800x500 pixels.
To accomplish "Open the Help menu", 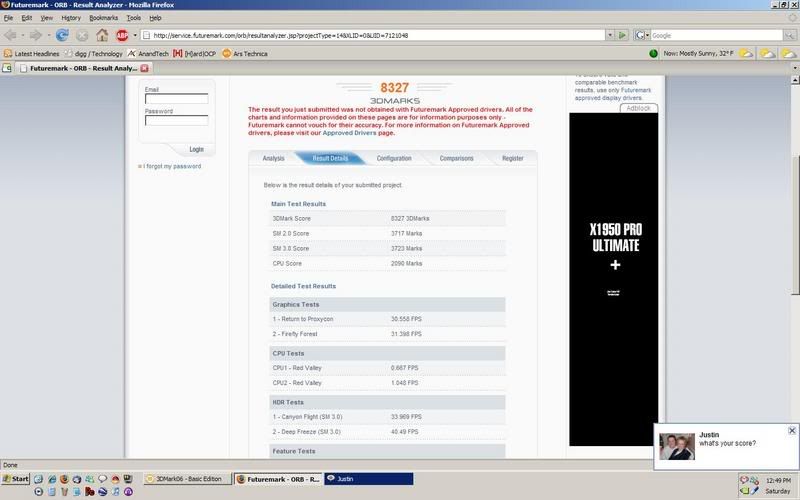I will click(155, 18).
